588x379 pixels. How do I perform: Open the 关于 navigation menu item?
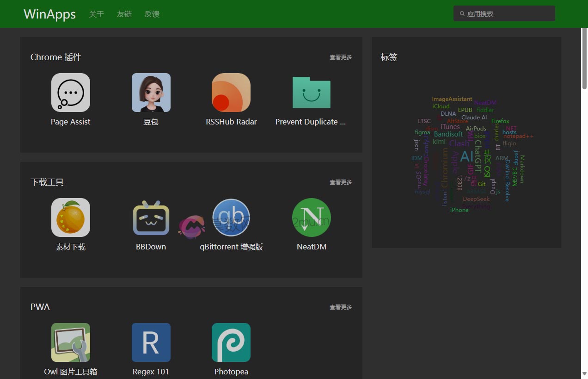pyautogui.click(x=96, y=14)
